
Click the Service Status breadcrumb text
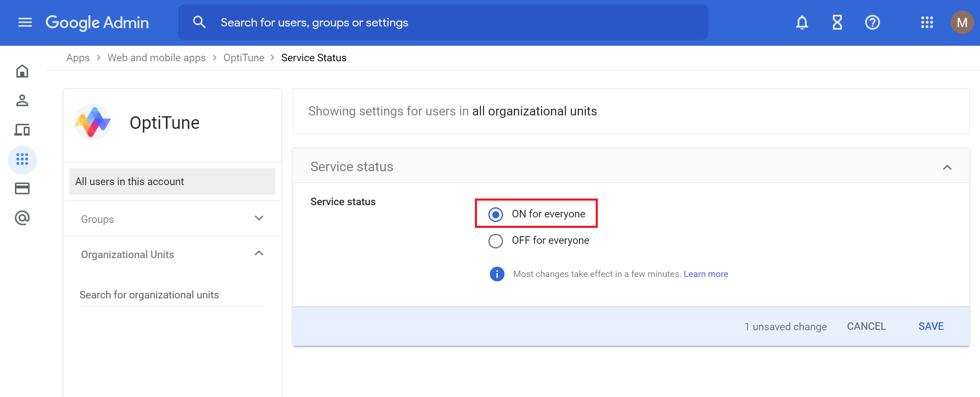pos(314,58)
